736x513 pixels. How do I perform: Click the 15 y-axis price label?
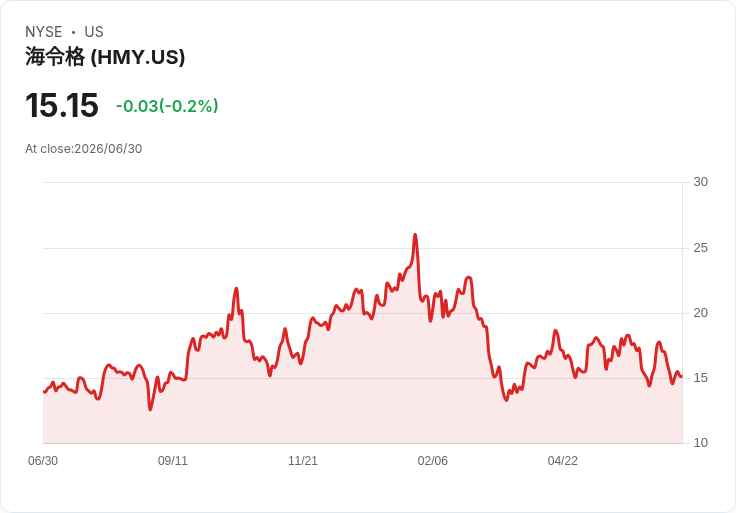[700, 378]
